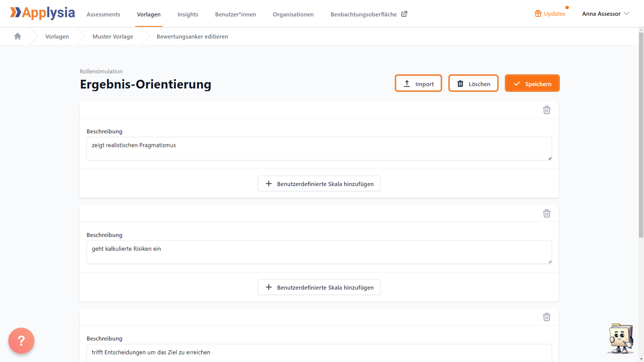Click the resize handle of first description field

(550, 158)
